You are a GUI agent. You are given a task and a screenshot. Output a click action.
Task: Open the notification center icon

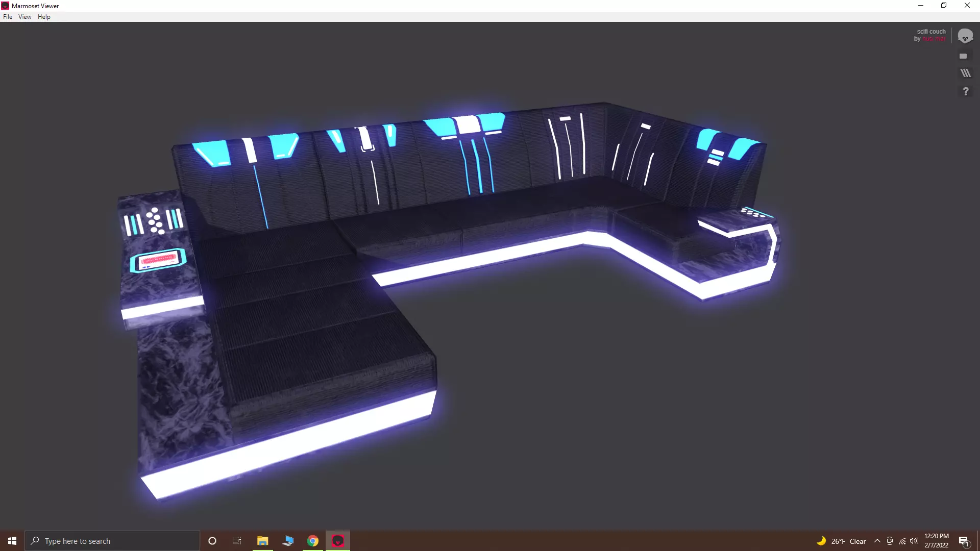pos(964,541)
